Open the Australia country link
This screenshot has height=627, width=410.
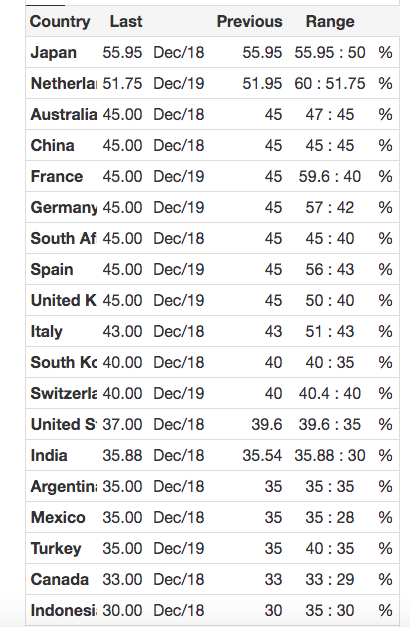(64, 114)
